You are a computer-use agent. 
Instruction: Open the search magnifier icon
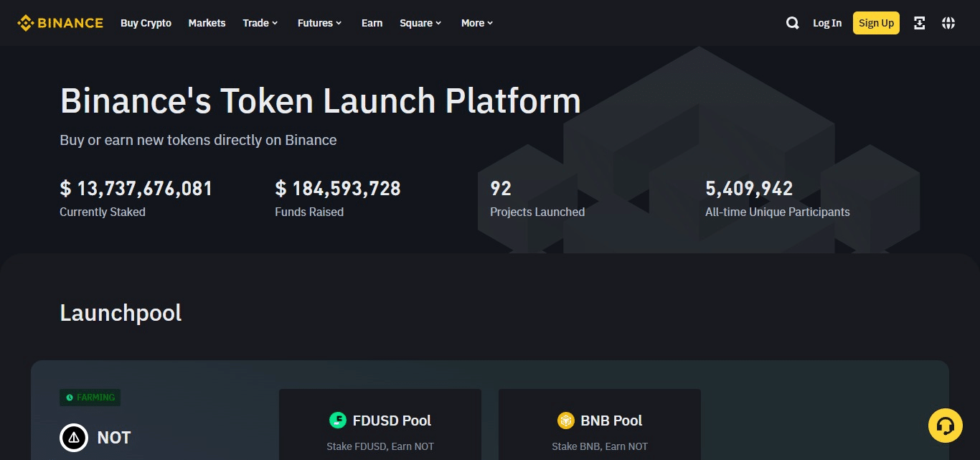pos(792,22)
